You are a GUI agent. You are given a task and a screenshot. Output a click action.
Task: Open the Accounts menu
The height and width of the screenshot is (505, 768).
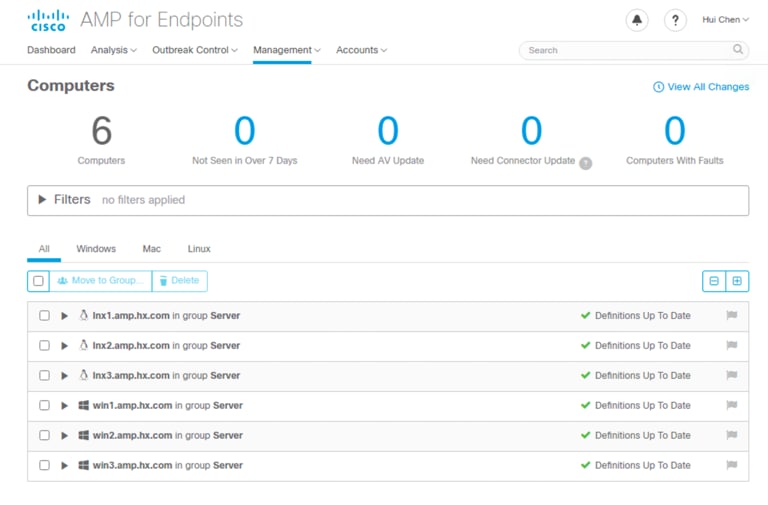tap(361, 50)
